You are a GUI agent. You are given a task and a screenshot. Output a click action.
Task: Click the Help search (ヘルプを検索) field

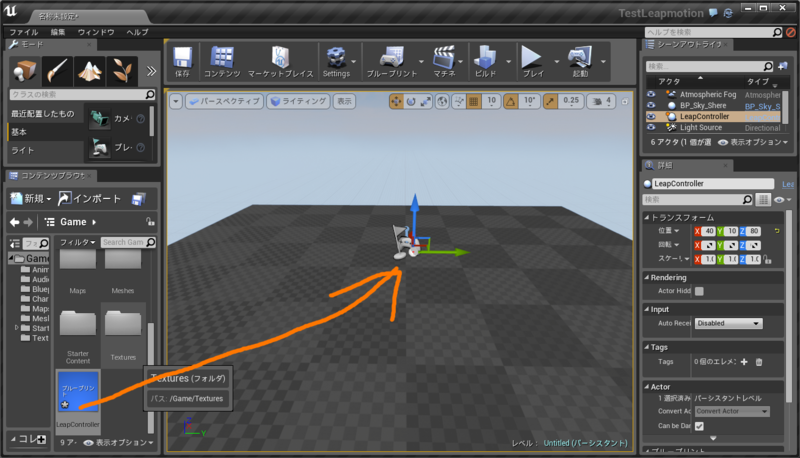714,32
